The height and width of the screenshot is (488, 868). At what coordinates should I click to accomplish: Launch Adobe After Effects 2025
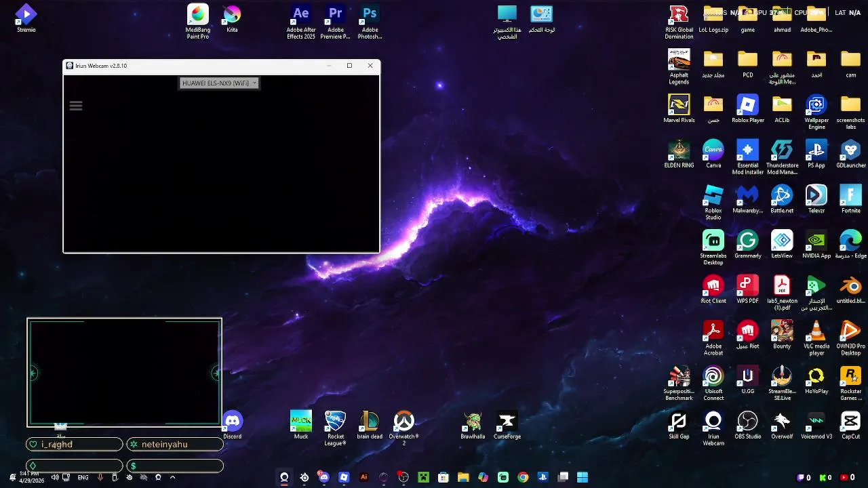point(301,21)
